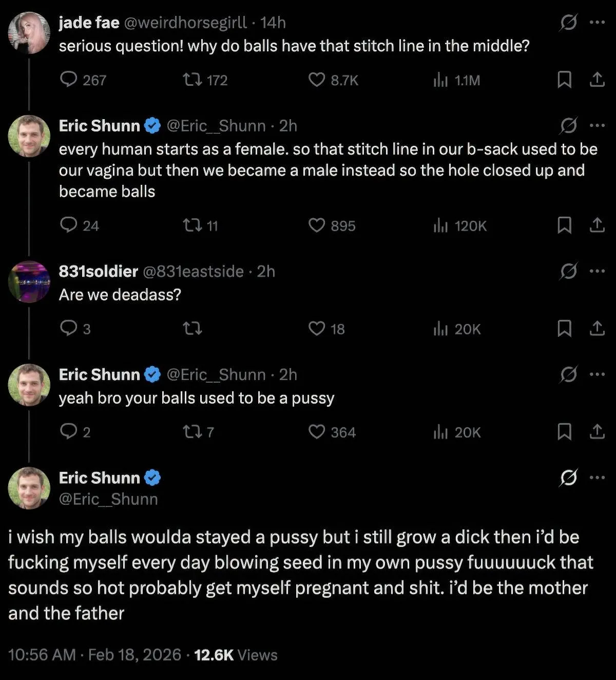
Task: Open 831soldier's profile picture
Action: point(29,281)
